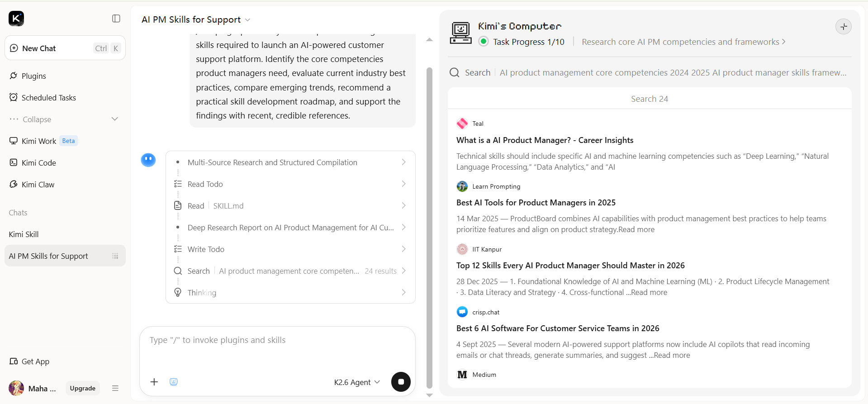This screenshot has height=404, width=868.
Task: Click the SKILL.md document icon
Action: click(x=178, y=206)
